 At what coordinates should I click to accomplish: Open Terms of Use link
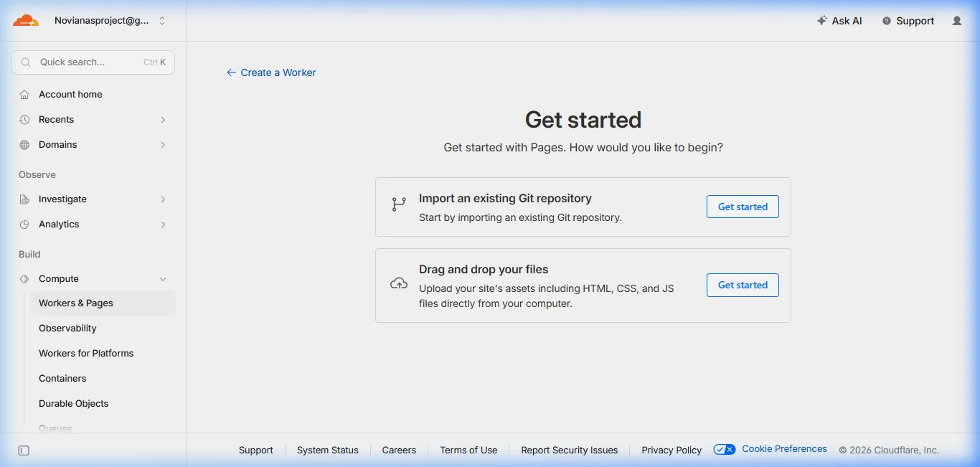tap(468, 451)
